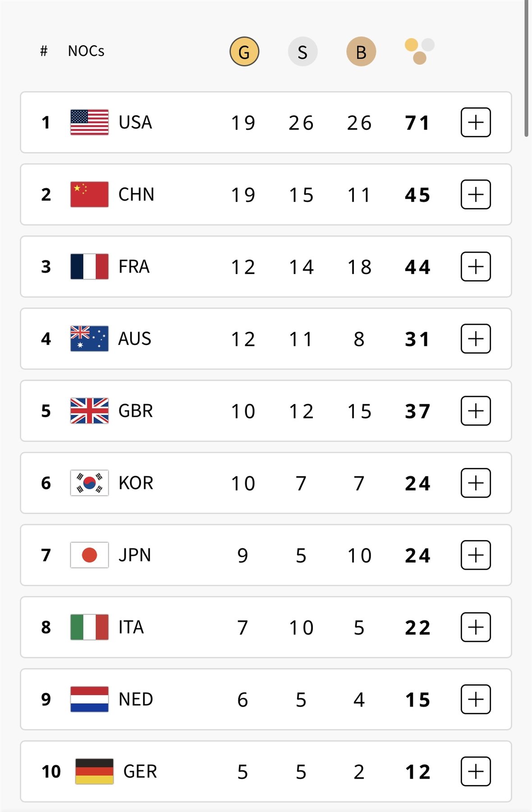Click the South Korea flag icon
Screen dimensions: 532x812
click(89, 483)
